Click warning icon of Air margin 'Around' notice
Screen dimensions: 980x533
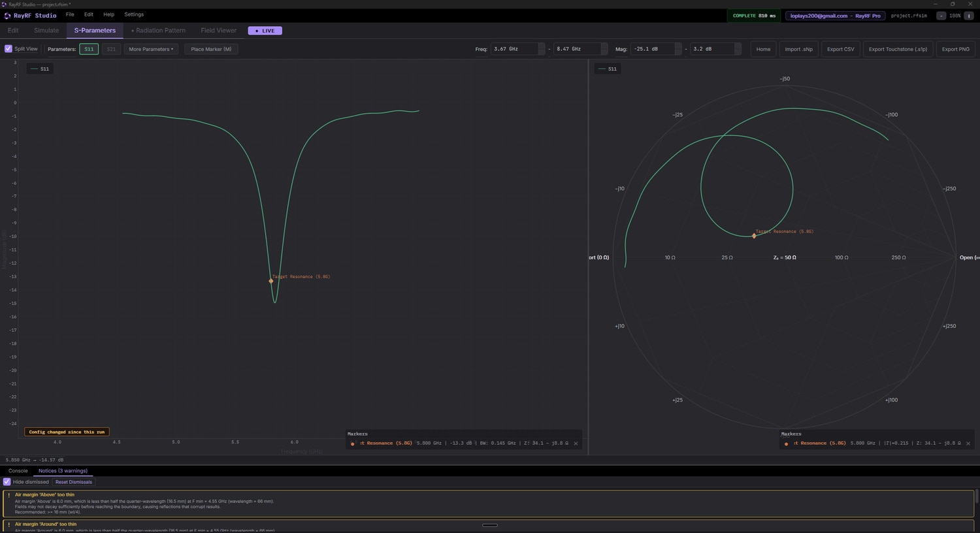click(8, 525)
